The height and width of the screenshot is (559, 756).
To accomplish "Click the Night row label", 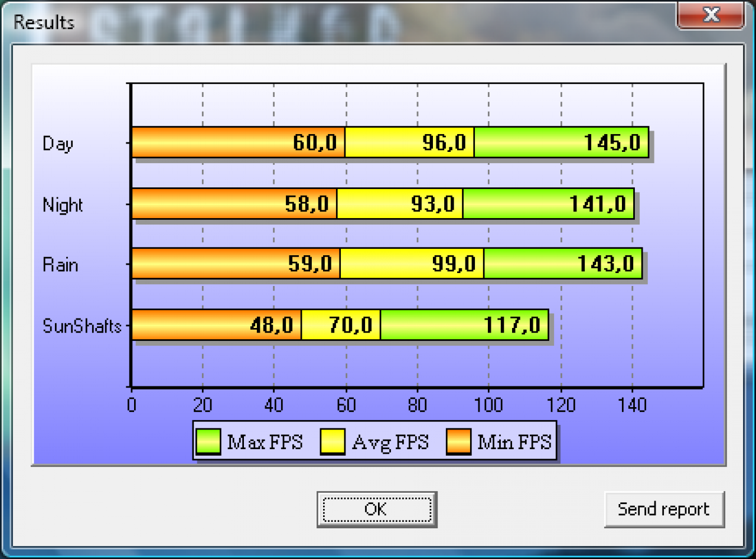I will (63, 205).
